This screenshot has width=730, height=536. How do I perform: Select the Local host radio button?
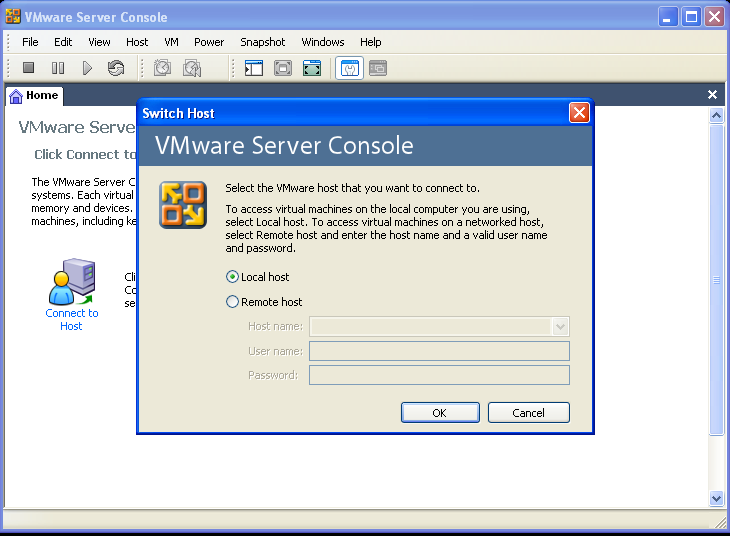click(232, 277)
